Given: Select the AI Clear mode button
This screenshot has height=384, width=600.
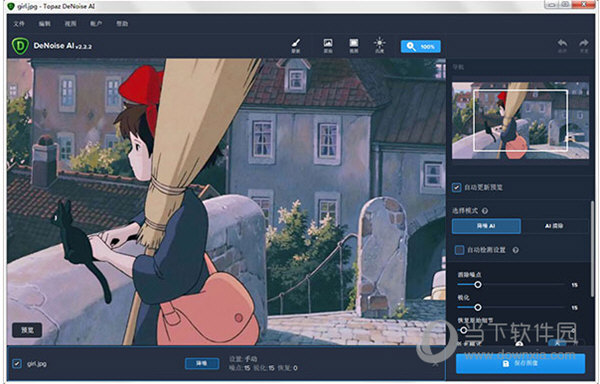Looking at the screenshot, I should pyautogui.click(x=554, y=226).
